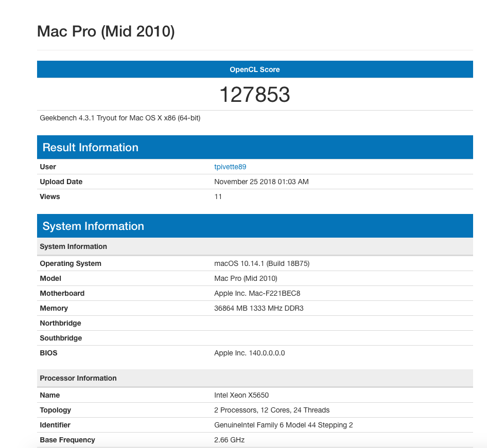Click the gray System Information subheader
This screenshot has width=487, height=448.
point(255,247)
